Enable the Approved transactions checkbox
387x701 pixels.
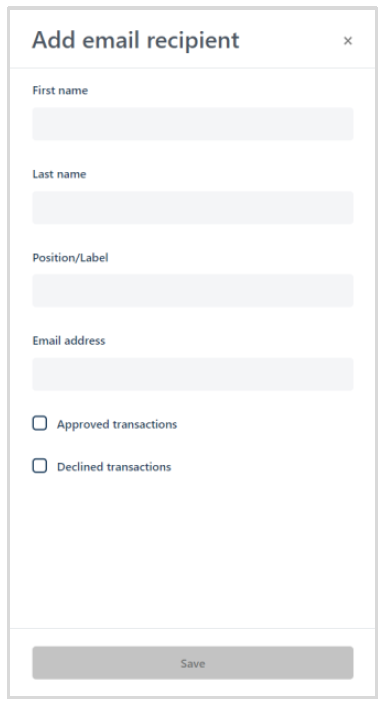click(x=39, y=423)
